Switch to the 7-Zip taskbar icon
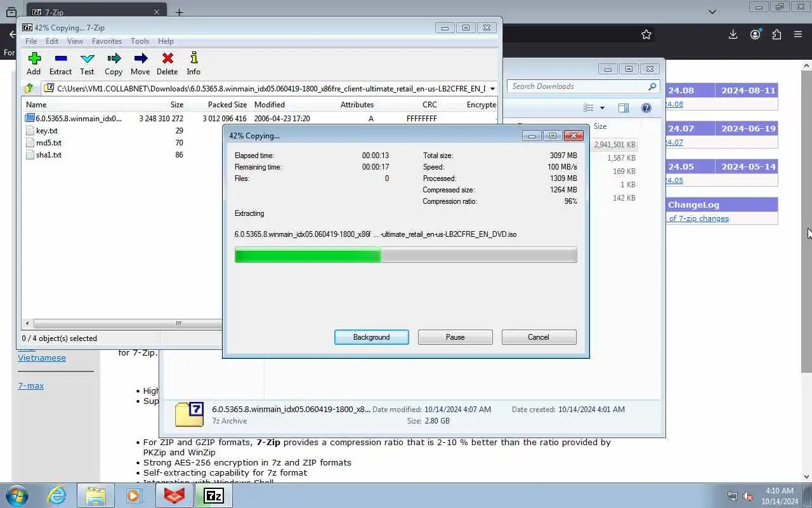The height and width of the screenshot is (508, 812). (x=214, y=495)
